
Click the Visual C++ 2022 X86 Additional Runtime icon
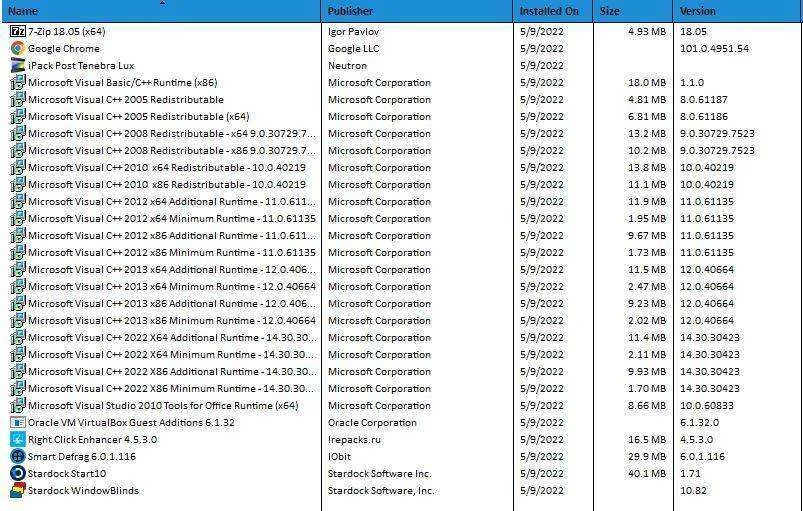(18, 371)
